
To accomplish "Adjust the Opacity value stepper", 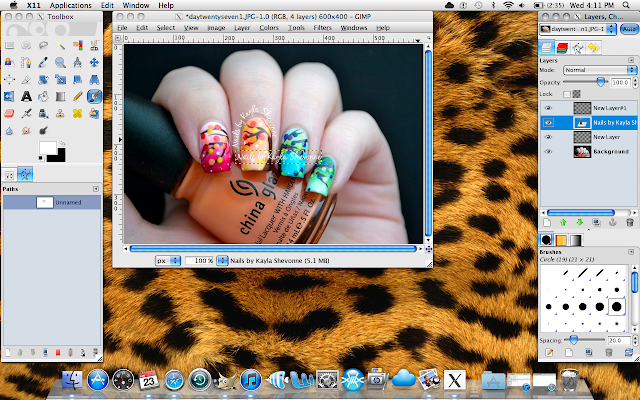I will pos(635,82).
